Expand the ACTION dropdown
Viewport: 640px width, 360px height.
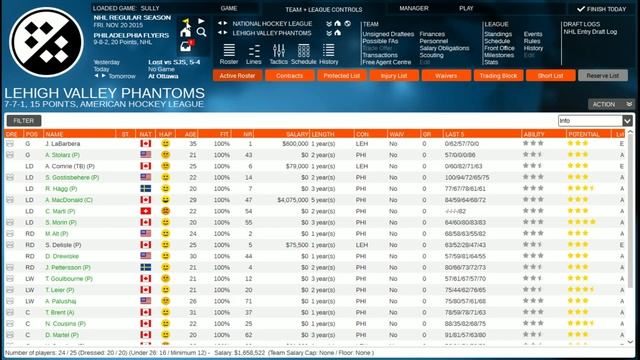pyautogui.click(x=611, y=104)
